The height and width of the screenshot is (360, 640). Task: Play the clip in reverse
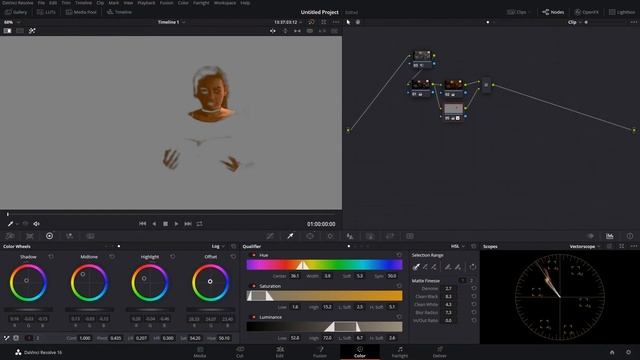click(154, 224)
